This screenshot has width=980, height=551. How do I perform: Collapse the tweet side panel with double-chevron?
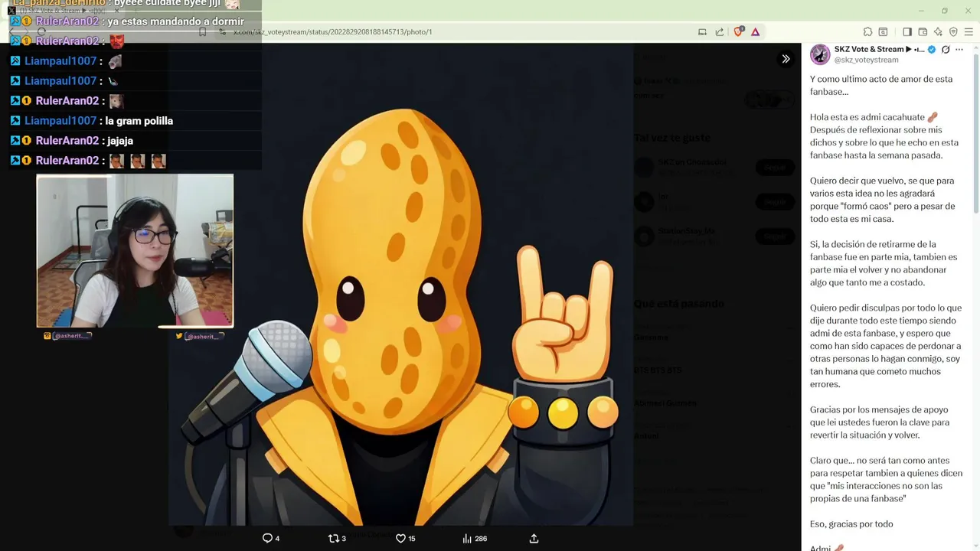[786, 59]
